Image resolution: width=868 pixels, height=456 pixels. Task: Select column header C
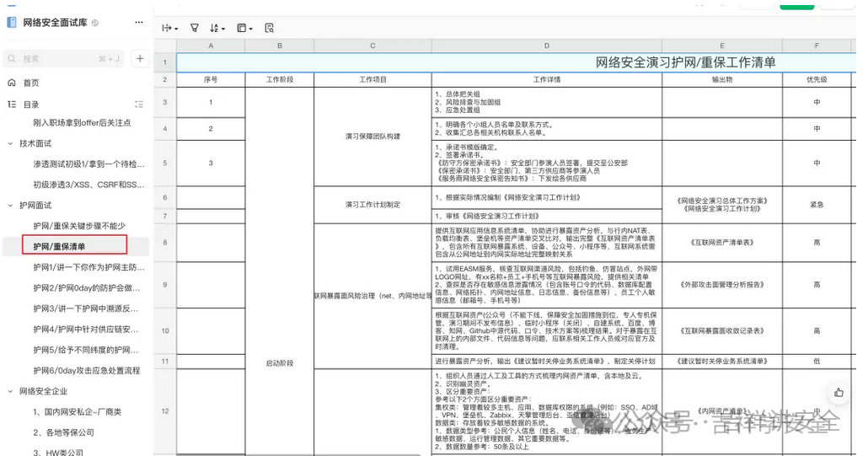click(x=372, y=46)
